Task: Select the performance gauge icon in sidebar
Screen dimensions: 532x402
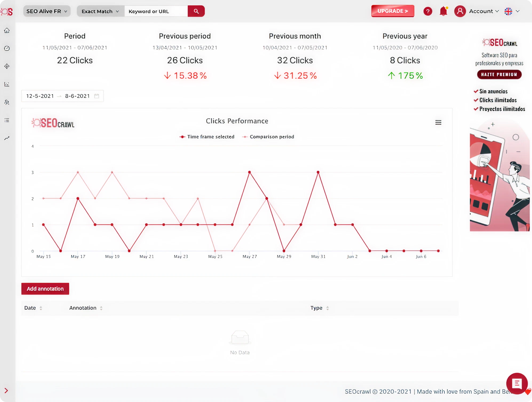Action: (7, 48)
